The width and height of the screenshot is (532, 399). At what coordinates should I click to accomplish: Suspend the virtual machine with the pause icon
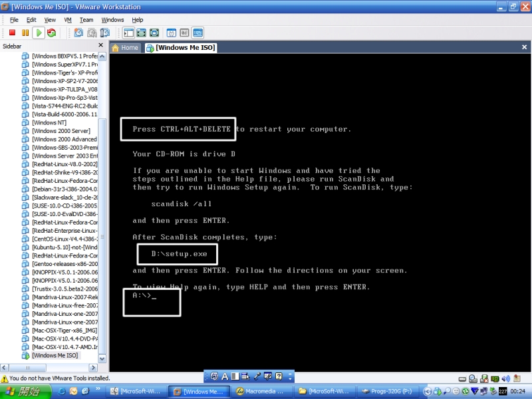click(25, 33)
